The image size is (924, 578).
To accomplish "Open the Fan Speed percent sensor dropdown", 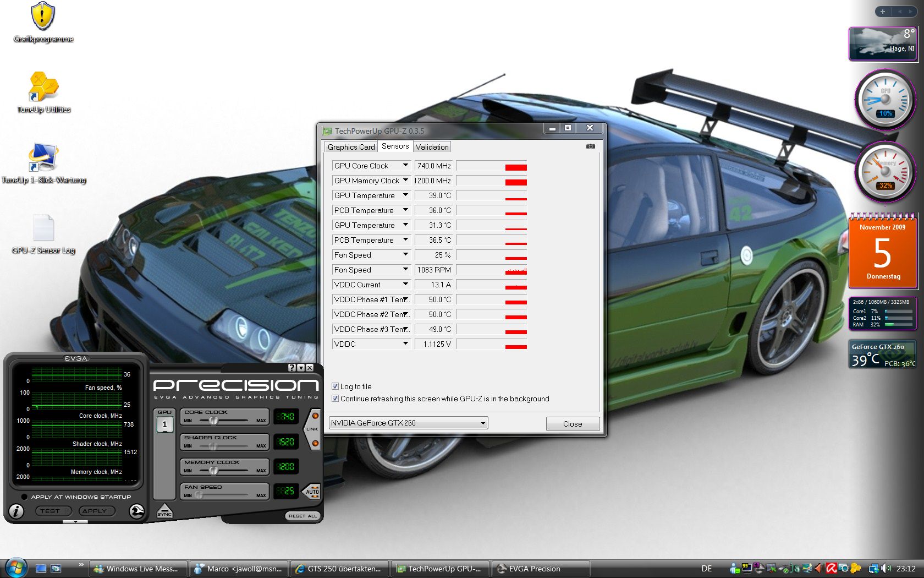I will (405, 254).
